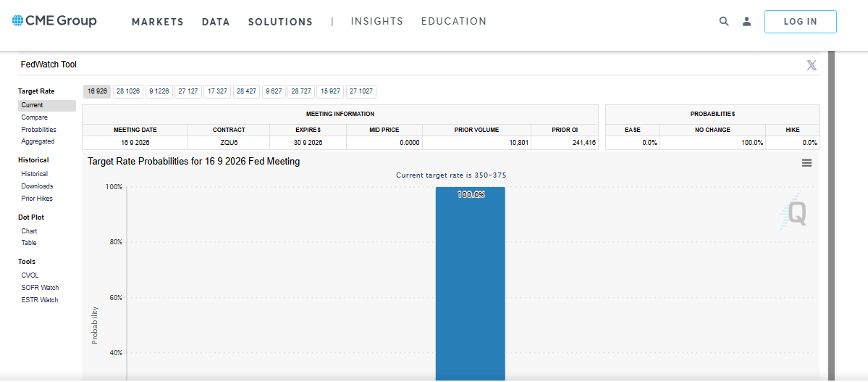
Task: Click the MEETING DATE column header
Action: coord(135,130)
